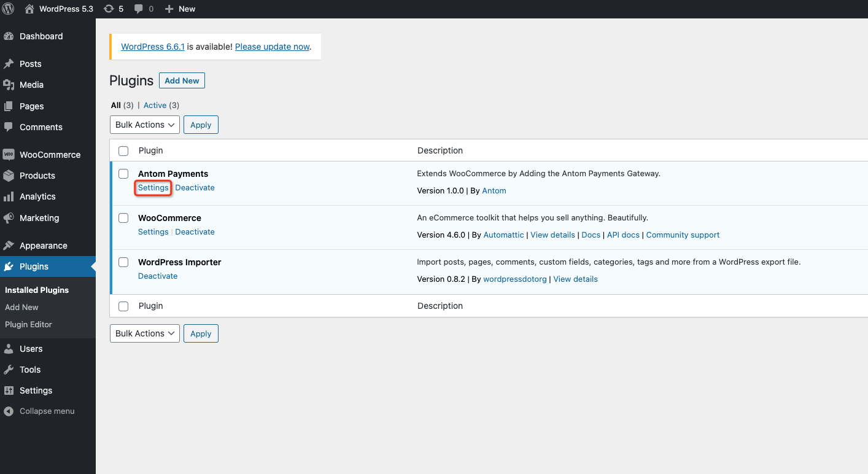The image size is (868, 474).
Task: Open the comments bubble icon in admin bar
Action: point(139,9)
